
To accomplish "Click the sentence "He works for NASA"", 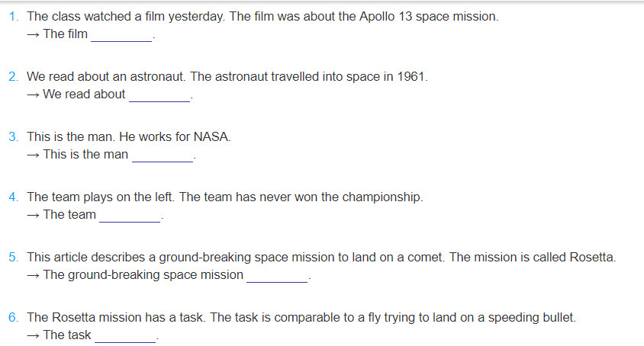I will click(175, 136).
